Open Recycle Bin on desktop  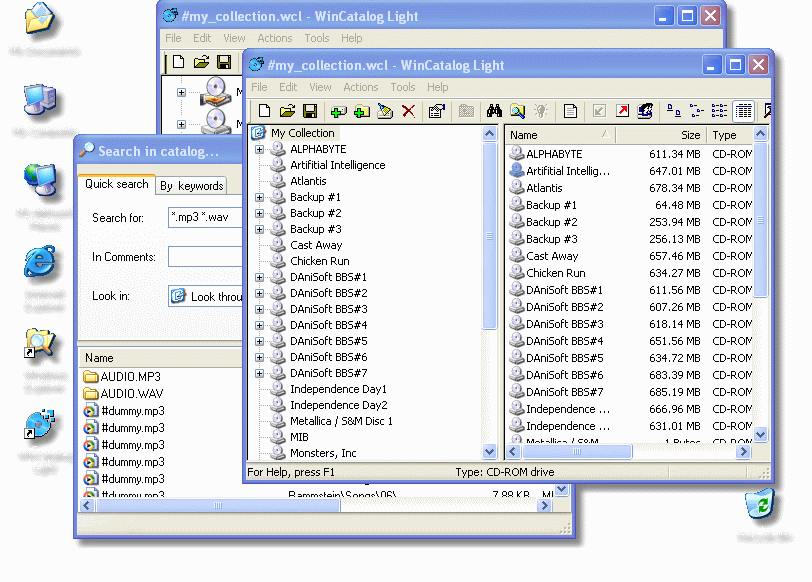pyautogui.click(x=760, y=503)
